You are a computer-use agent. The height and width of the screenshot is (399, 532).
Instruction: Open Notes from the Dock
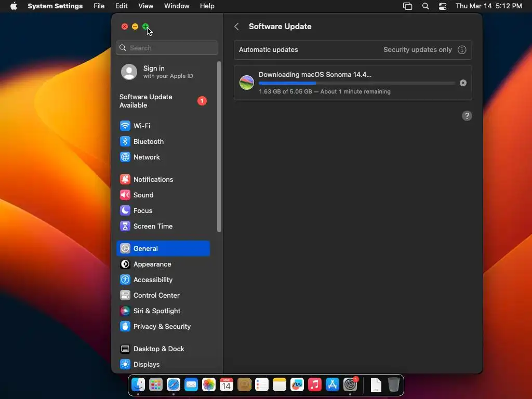coord(279,385)
